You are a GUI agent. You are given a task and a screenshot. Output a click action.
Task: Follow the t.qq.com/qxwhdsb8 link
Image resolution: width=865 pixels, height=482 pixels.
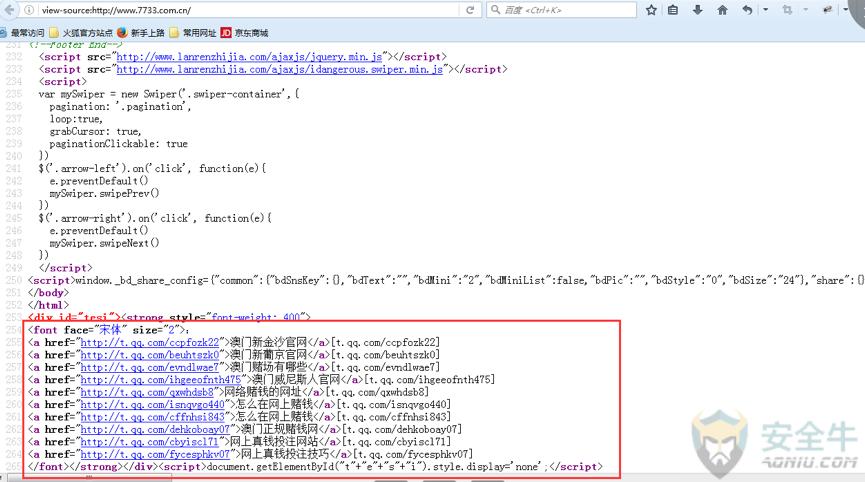[x=147, y=392]
